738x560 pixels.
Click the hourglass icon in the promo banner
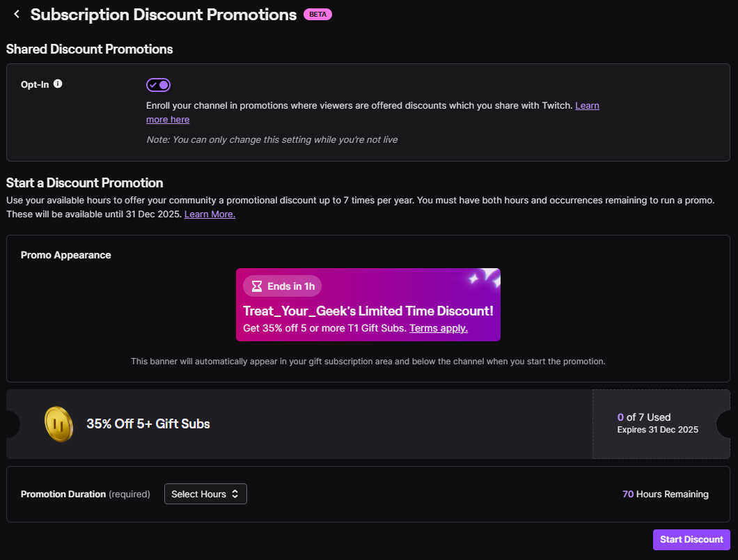pos(257,286)
